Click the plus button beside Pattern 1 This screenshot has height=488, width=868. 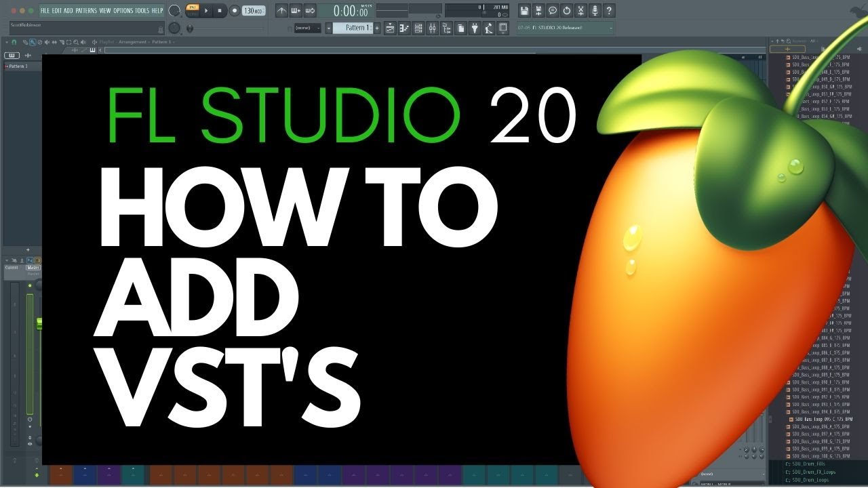[378, 28]
